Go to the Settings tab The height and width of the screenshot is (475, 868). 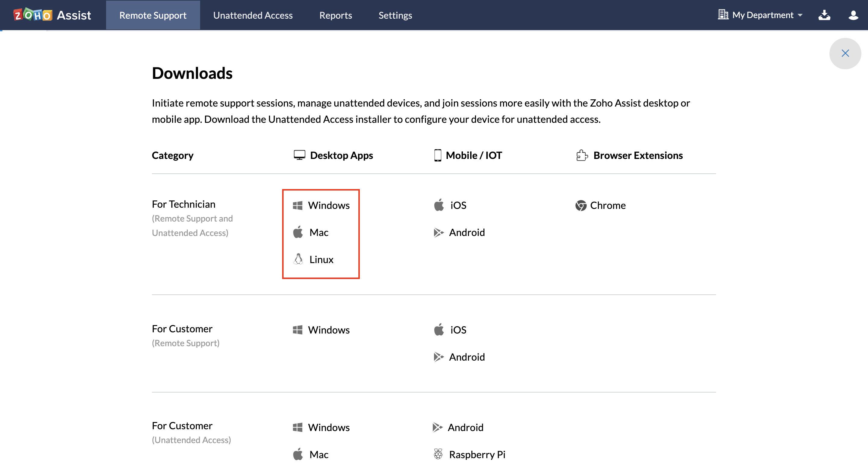coord(395,15)
